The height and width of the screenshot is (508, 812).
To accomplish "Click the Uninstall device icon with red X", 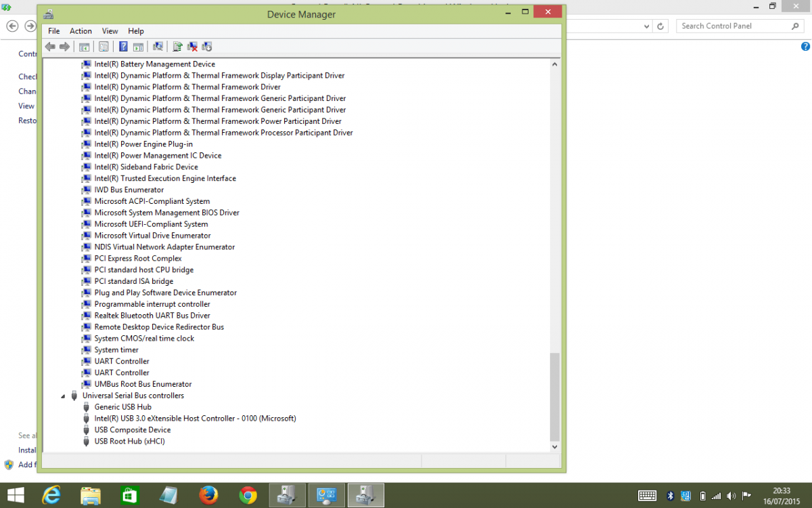I will (192, 47).
